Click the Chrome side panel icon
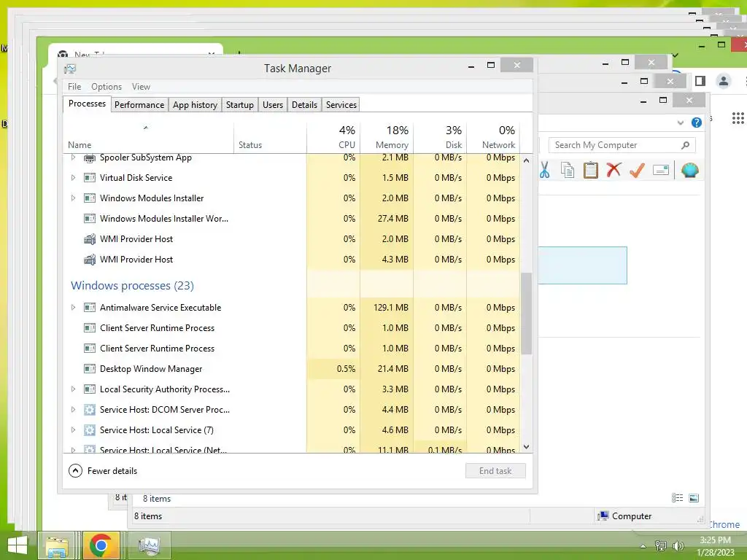747x560 pixels. point(700,81)
